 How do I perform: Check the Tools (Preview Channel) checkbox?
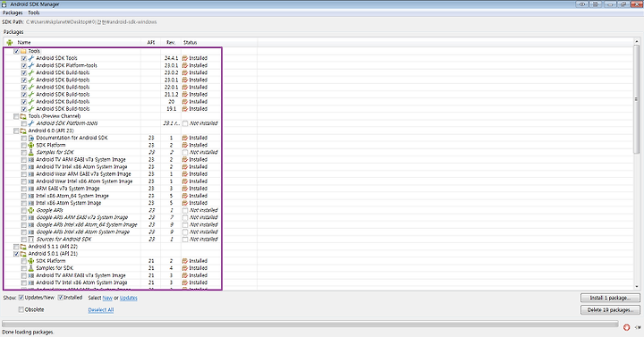pos(16,116)
